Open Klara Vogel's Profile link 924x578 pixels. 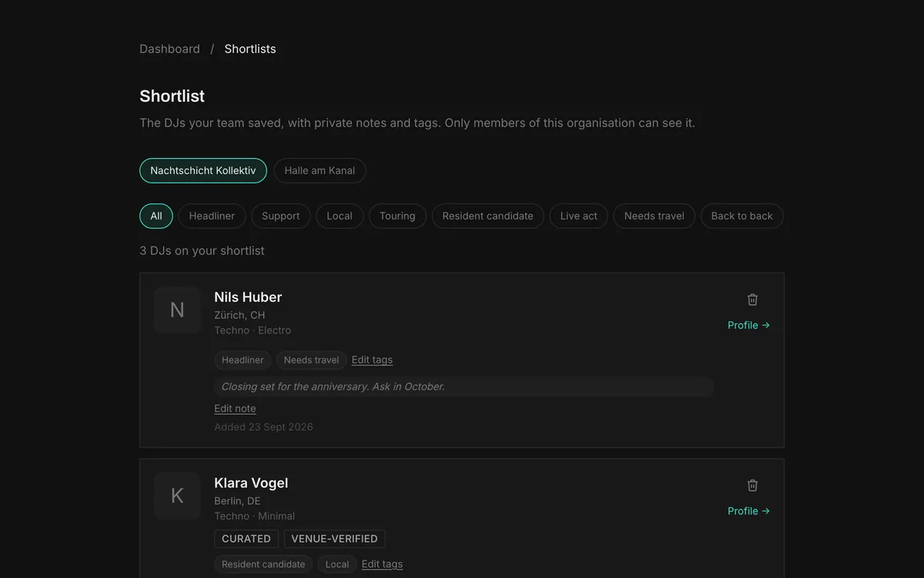(x=748, y=511)
